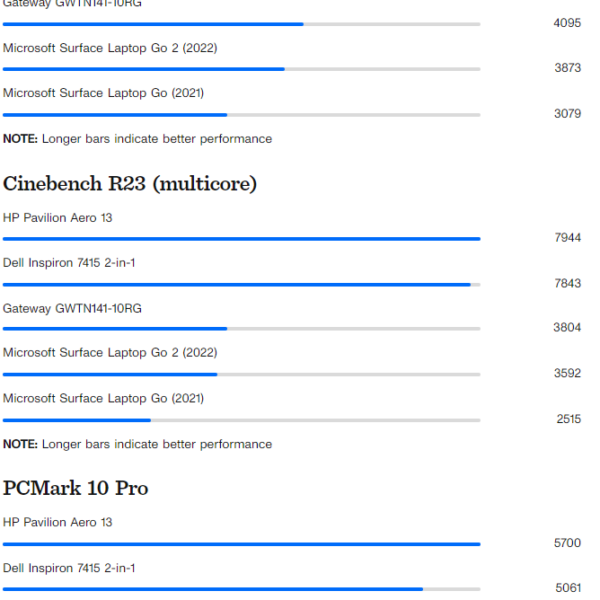Click the 3873 score value
Viewport: 600px width, 600px height.
coord(567,68)
